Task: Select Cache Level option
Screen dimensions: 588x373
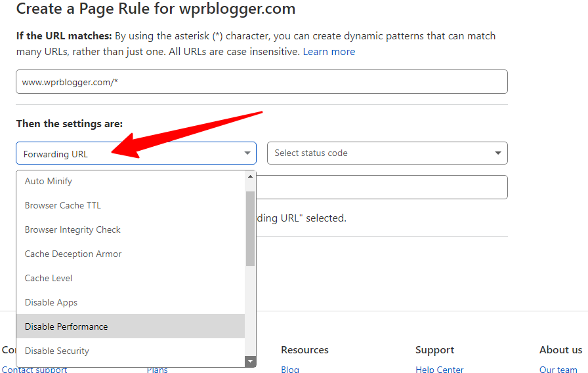Action: [131, 278]
